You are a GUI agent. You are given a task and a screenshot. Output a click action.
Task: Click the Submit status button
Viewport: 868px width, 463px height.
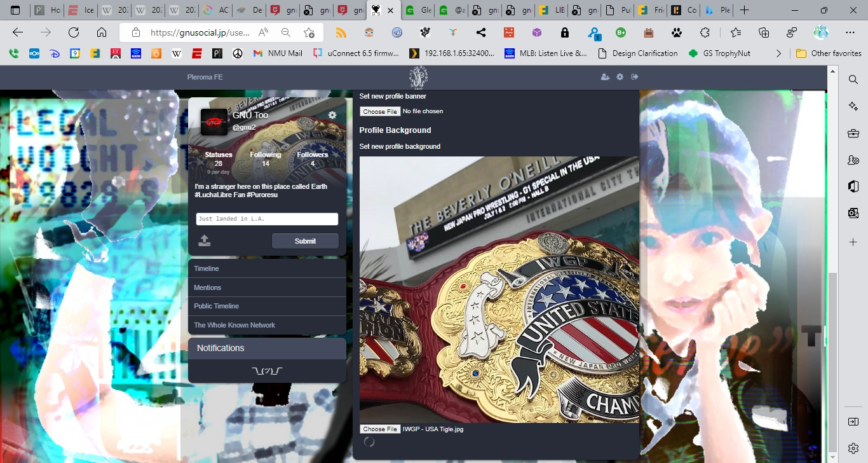point(305,241)
